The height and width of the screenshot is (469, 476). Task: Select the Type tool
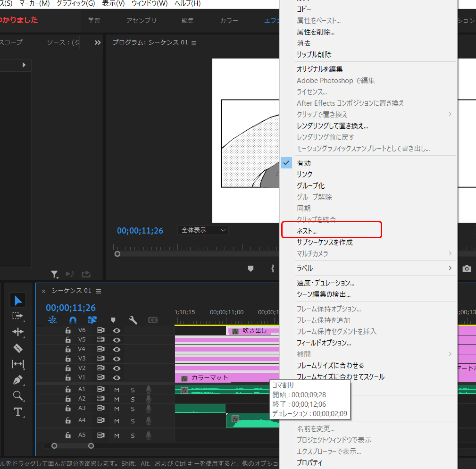(17, 412)
